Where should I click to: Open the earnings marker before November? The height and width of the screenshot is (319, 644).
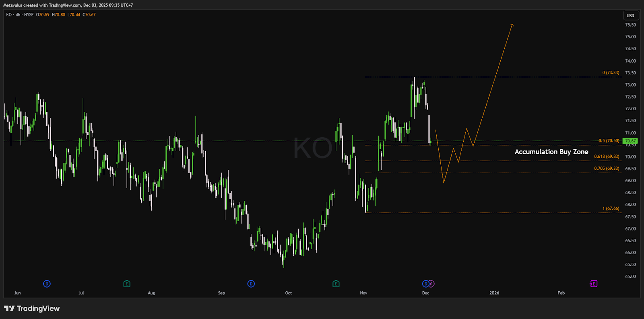click(336, 284)
